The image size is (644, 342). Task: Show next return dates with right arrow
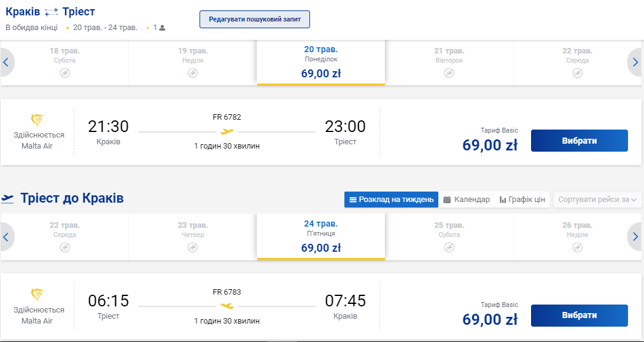[x=635, y=236]
